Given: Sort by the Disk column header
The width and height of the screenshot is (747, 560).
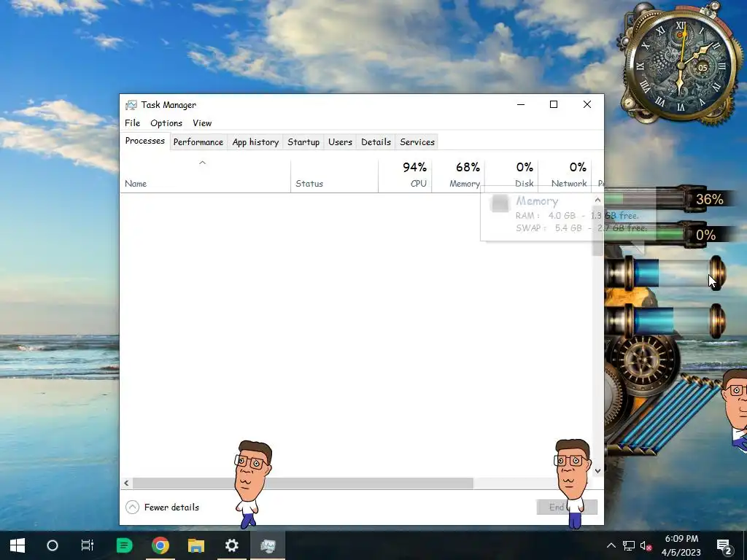Looking at the screenshot, I should 511,176.
